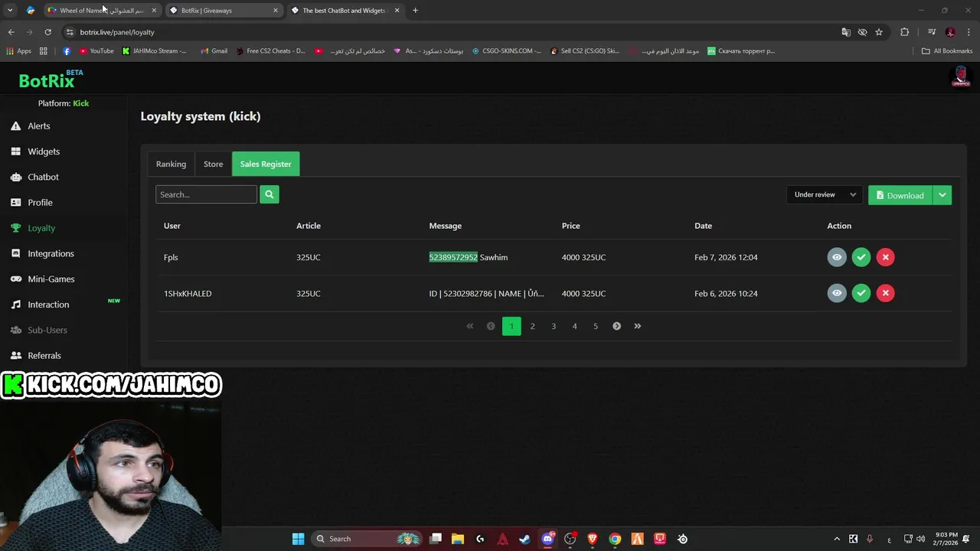Jump to the last page arrow

pos(637,326)
